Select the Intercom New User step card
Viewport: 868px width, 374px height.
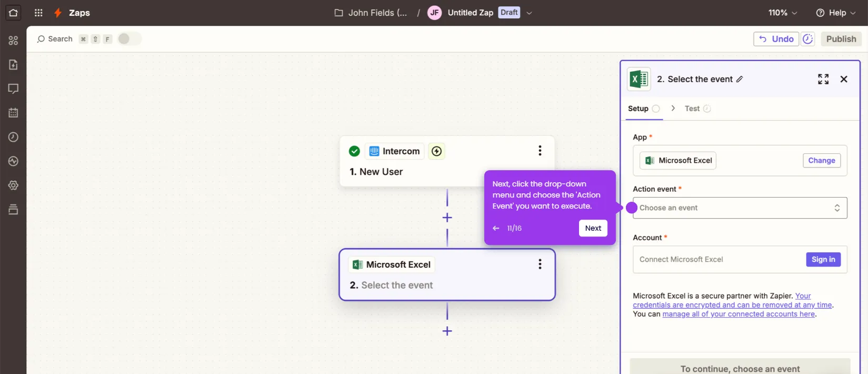447,161
